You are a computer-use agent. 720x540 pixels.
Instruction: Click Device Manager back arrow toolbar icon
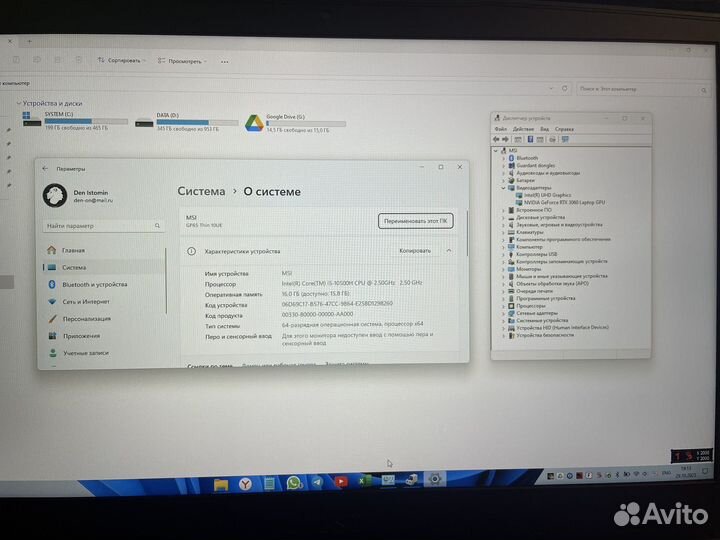[x=496, y=139]
